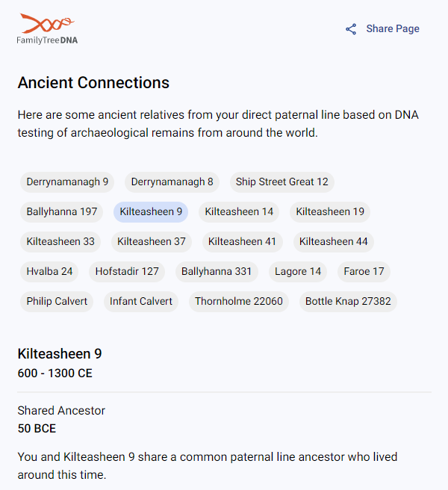Open the Kilteasheen 33 entry
448x490 pixels.
tap(60, 241)
